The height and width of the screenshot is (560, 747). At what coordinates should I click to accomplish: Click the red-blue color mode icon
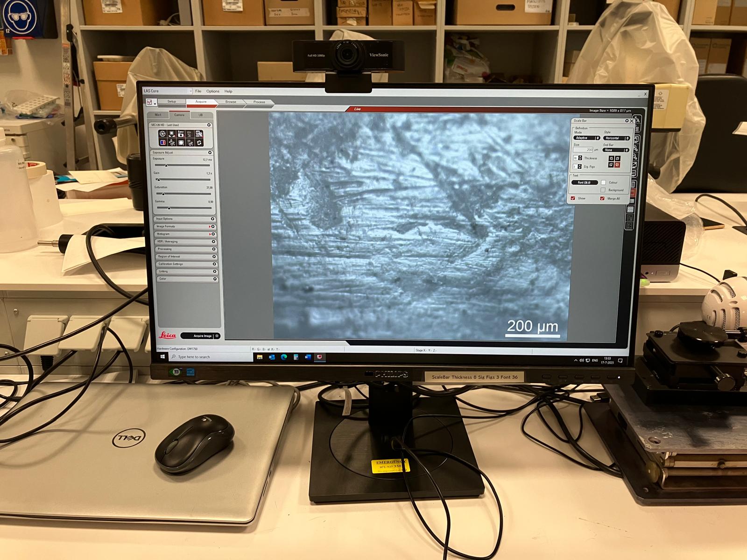point(163,143)
